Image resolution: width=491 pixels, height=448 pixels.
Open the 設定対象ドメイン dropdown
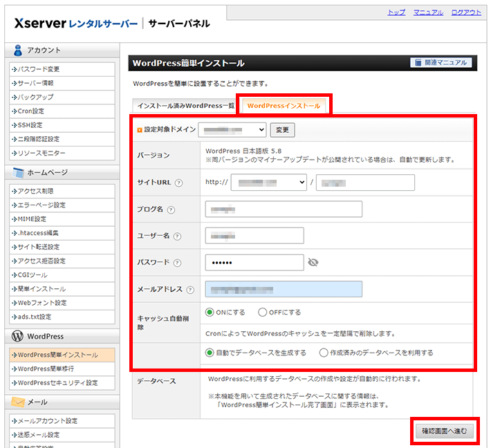232,129
